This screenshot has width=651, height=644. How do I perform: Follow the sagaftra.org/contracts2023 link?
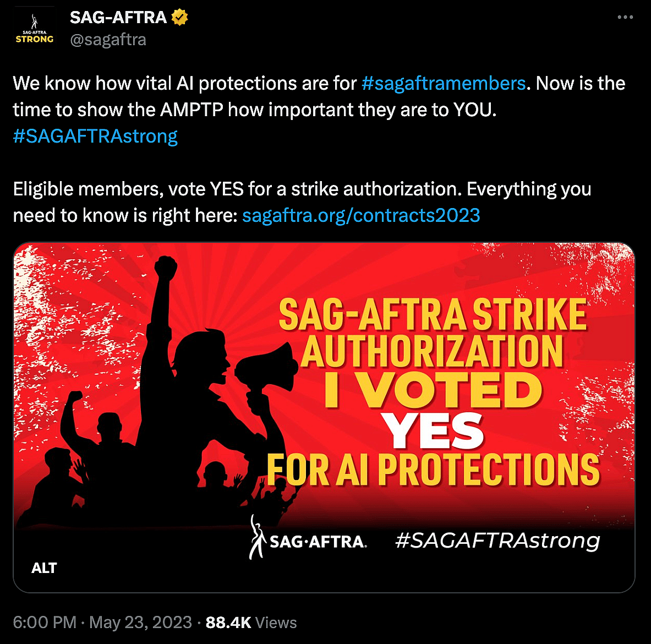point(361,215)
